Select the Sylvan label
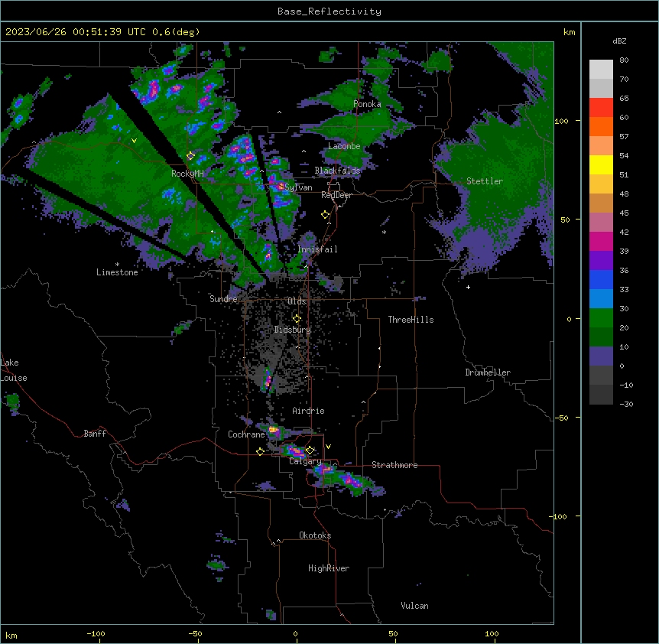 click(x=299, y=187)
